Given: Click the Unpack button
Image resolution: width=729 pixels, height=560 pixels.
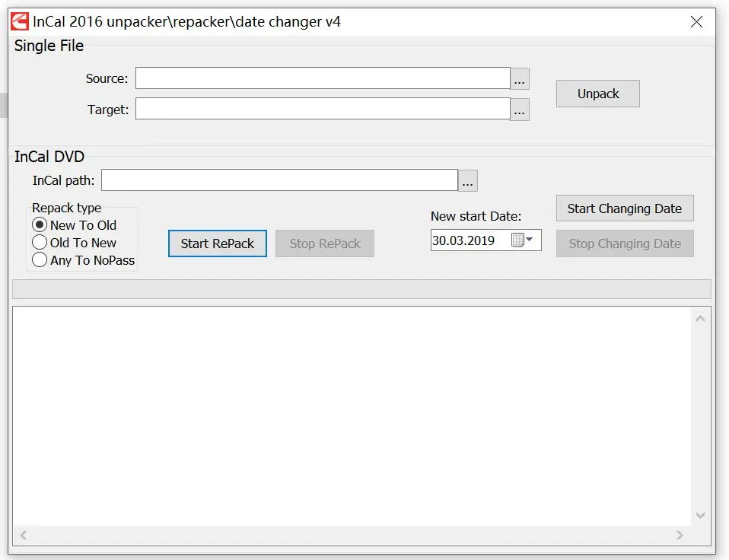Looking at the screenshot, I should pyautogui.click(x=598, y=94).
